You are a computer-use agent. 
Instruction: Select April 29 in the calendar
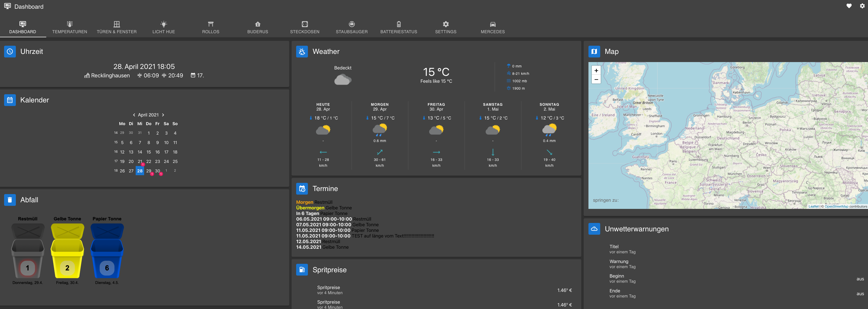click(x=149, y=171)
